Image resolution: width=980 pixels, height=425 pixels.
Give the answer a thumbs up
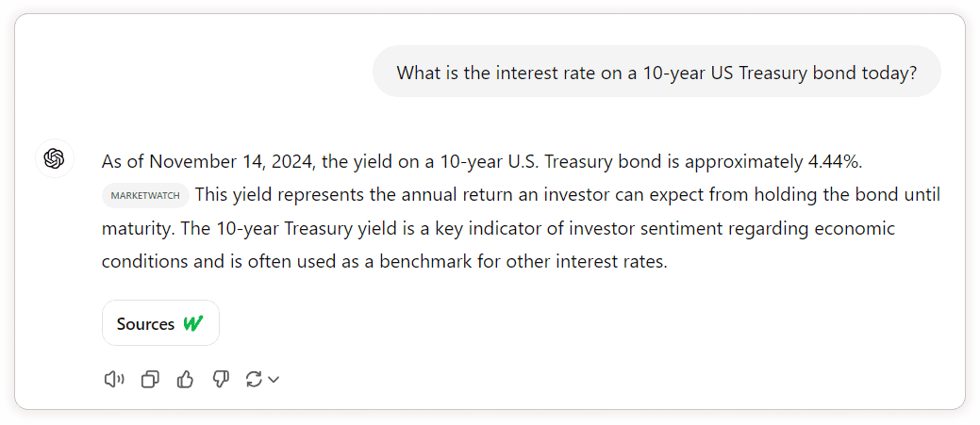(185, 379)
